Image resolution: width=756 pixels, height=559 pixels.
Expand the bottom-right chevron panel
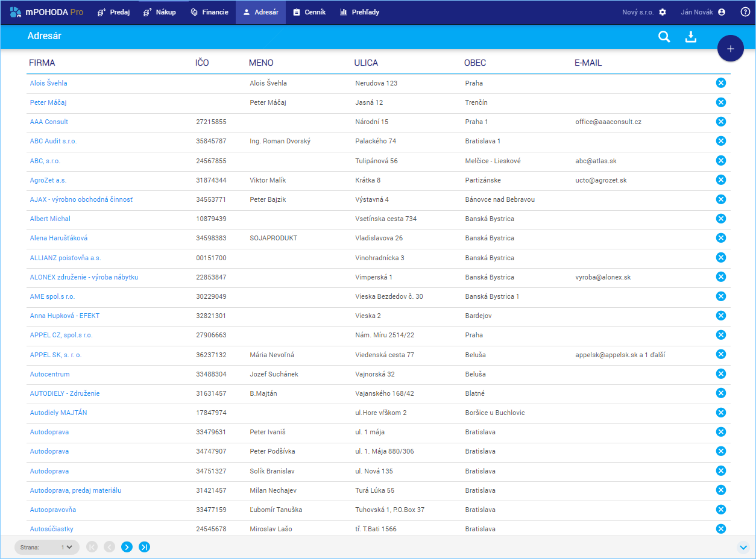743,547
